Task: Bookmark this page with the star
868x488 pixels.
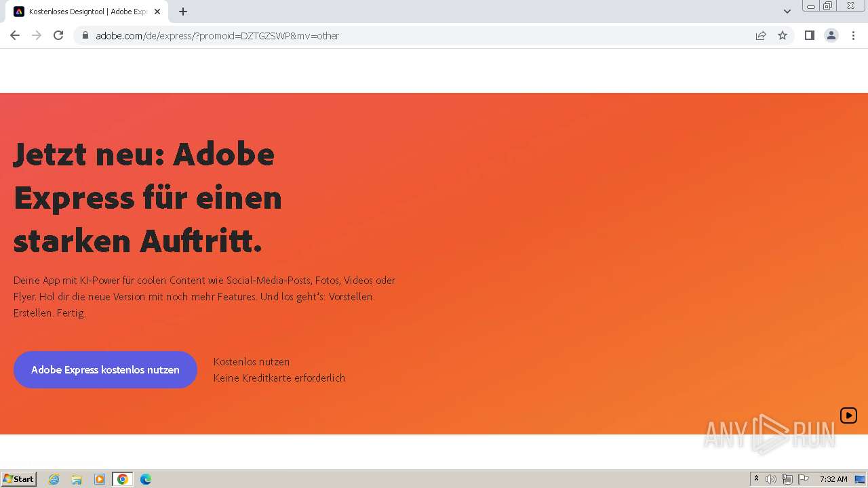Action: tap(783, 35)
